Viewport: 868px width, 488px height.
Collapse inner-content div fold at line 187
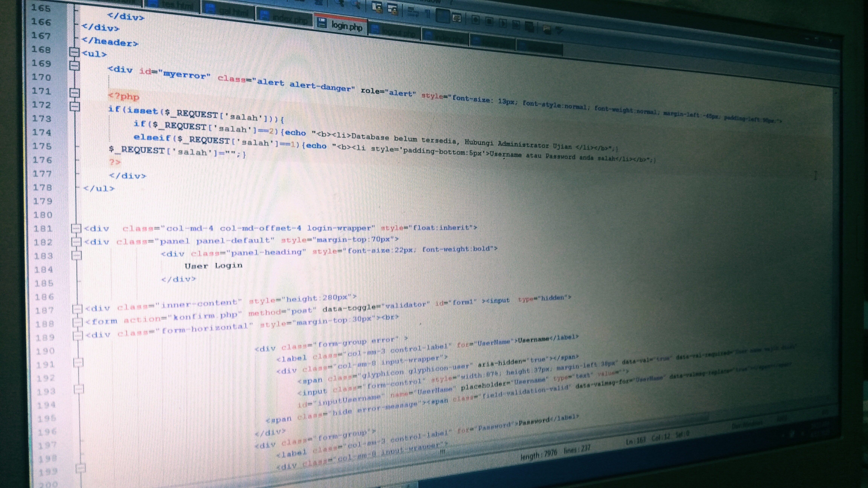click(x=77, y=309)
